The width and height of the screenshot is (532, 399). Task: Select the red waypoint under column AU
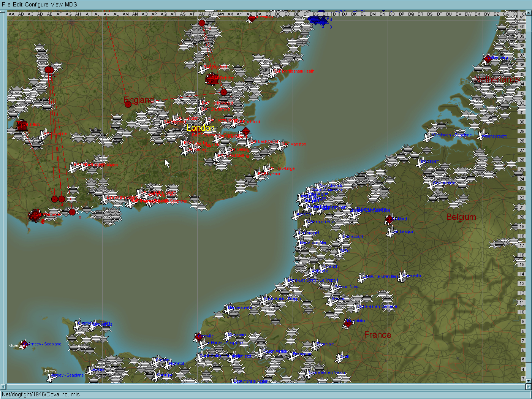(202, 23)
